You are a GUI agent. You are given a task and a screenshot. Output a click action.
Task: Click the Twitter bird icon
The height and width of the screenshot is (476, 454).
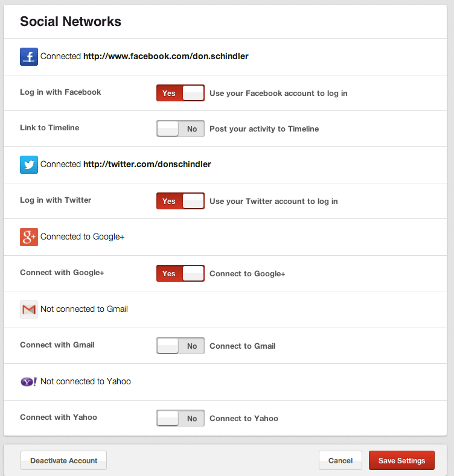pyautogui.click(x=29, y=164)
